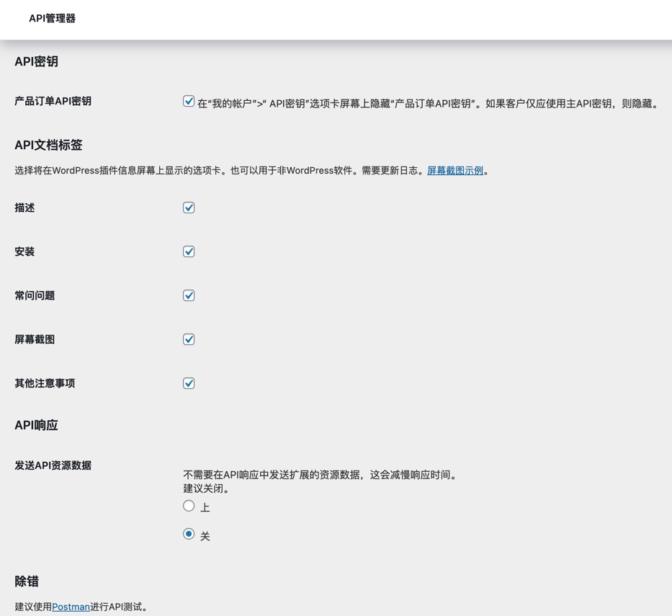Click the 选择将在WordPress插件信息屏幕 description
672x616 pixels.
(252, 171)
